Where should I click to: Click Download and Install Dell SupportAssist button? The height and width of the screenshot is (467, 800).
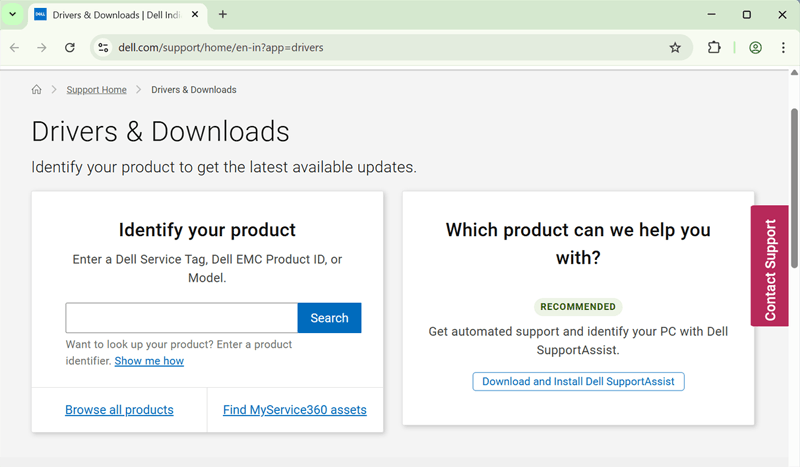(x=579, y=382)
